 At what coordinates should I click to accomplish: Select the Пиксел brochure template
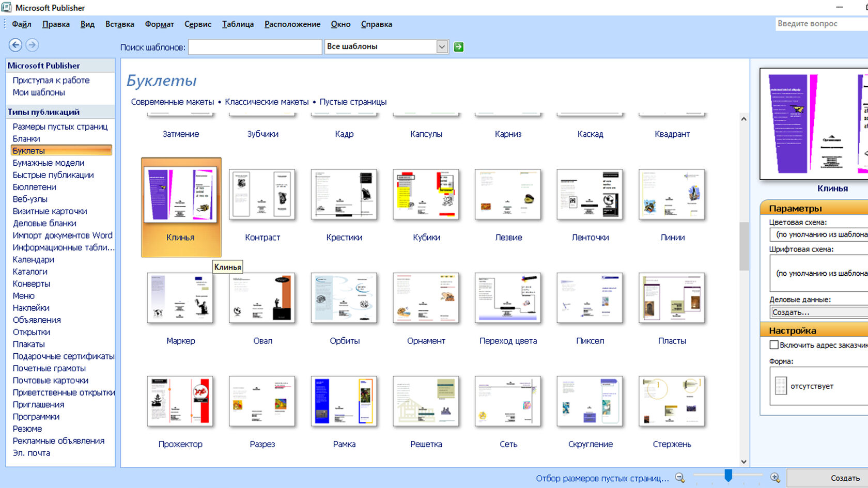pyautogui.click(x=590, y=298)
